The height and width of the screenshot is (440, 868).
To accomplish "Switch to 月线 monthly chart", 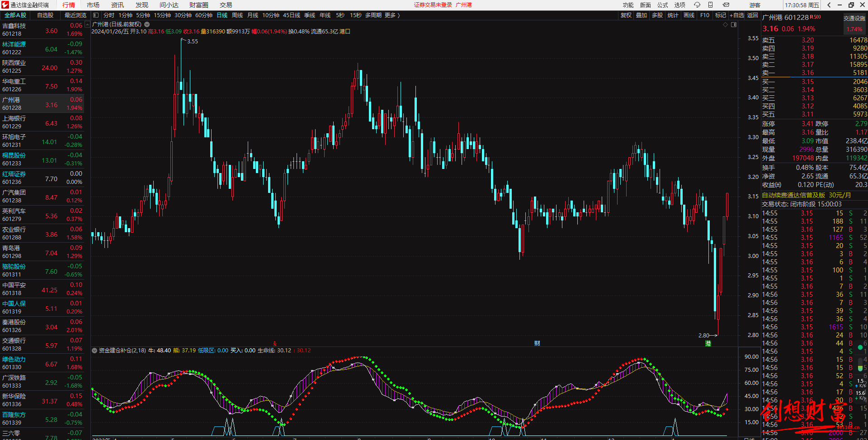I will [253, 15].
